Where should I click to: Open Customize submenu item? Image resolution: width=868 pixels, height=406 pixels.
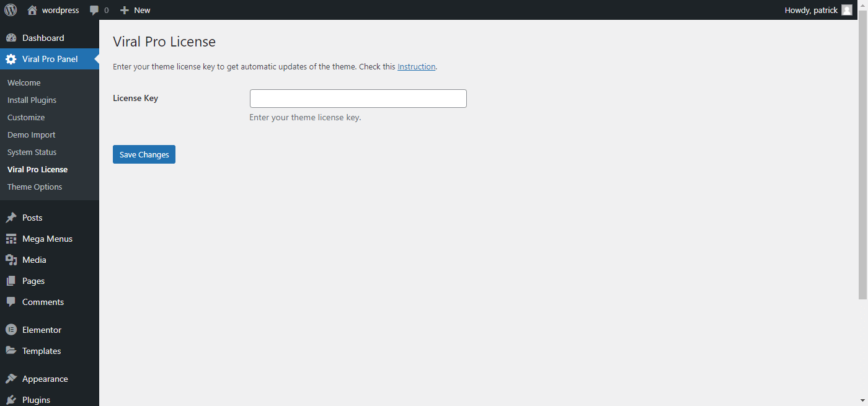(x=26, y=117)
